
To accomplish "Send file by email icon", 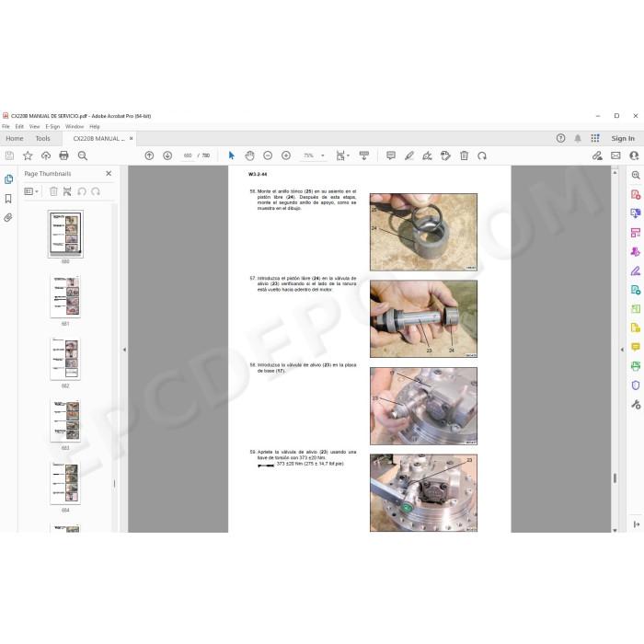I will click(x=615, y=155).
